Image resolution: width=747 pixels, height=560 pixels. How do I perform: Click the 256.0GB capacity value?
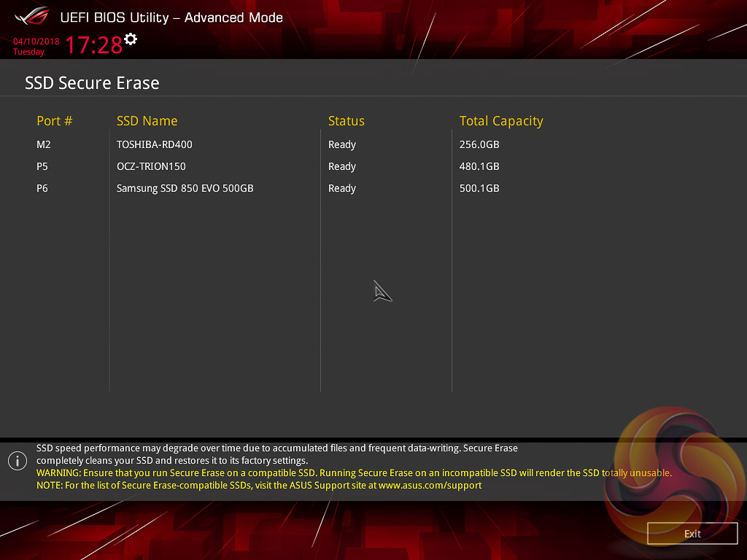pyautogui.click(x=479, y=144)
